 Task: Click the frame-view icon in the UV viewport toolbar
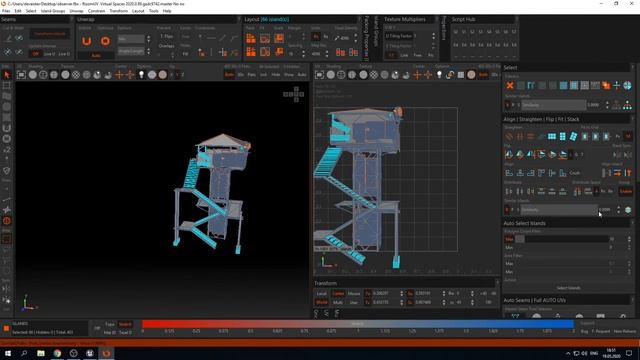tap(320, 75)
